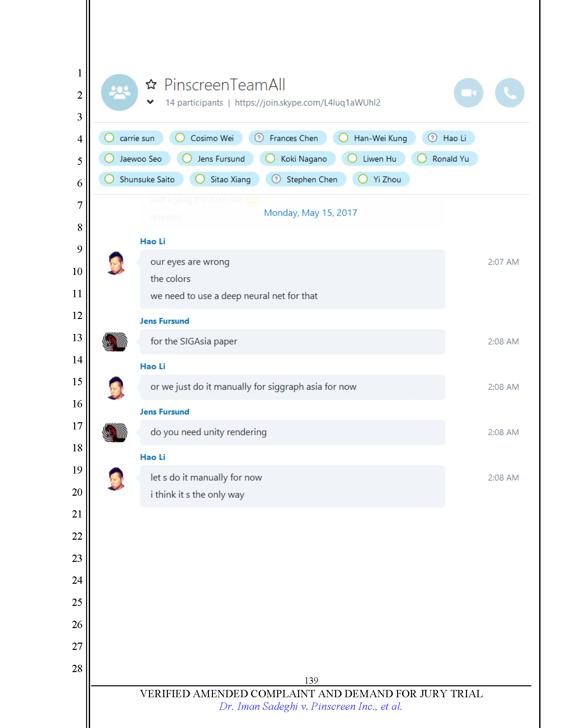Image resolution: width=563 pixels, height=728 pixels.
Task: Start a voice call with the group
Action: pos(509,93)
